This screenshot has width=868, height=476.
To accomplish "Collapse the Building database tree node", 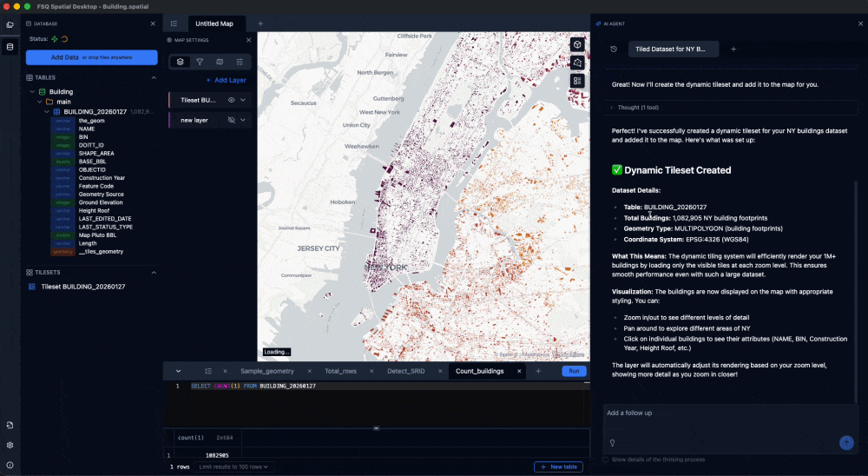I will click(32, 91).
